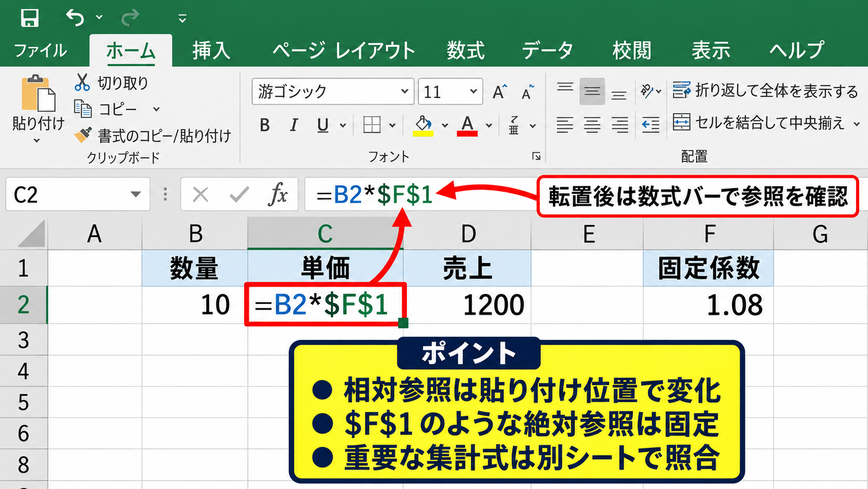Toggle middle vertical alignment
The image size is (868, 489).
[592, 91]
